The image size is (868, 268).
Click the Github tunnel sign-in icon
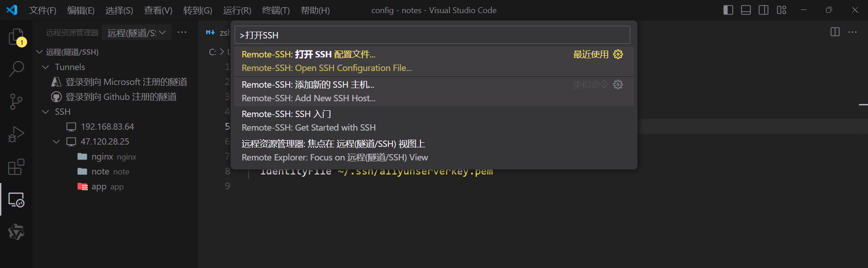(57, 97)
